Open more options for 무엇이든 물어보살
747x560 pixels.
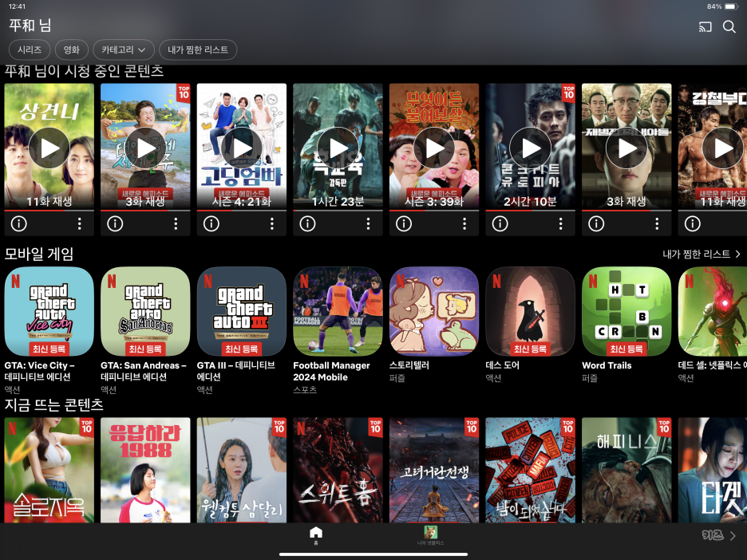[x=464, y=224]
